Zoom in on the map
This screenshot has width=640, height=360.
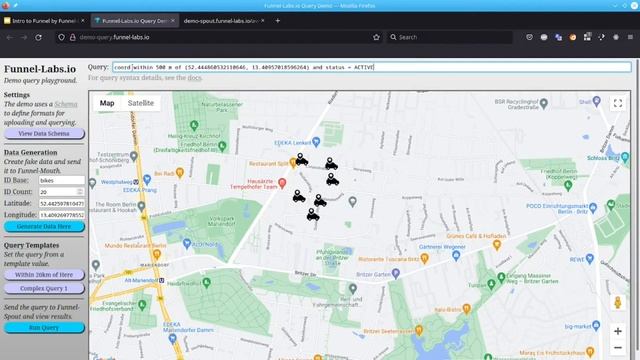point(618,331)
